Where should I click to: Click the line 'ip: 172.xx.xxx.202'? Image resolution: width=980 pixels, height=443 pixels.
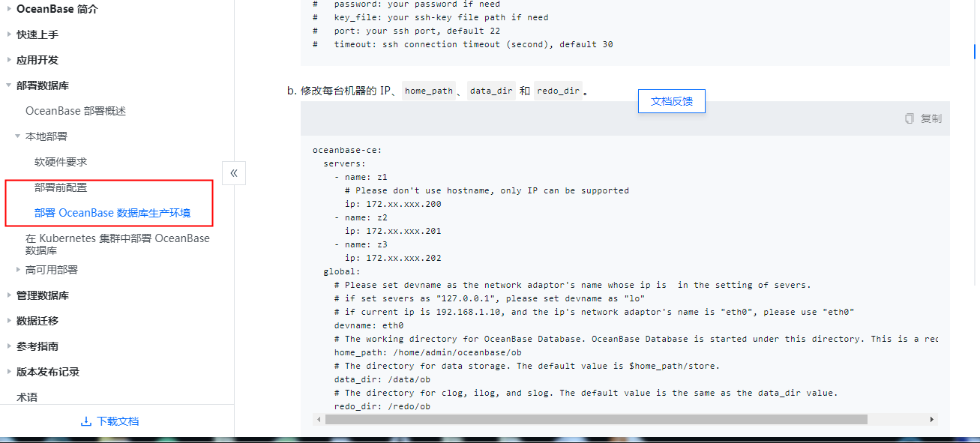pos(393,258)
